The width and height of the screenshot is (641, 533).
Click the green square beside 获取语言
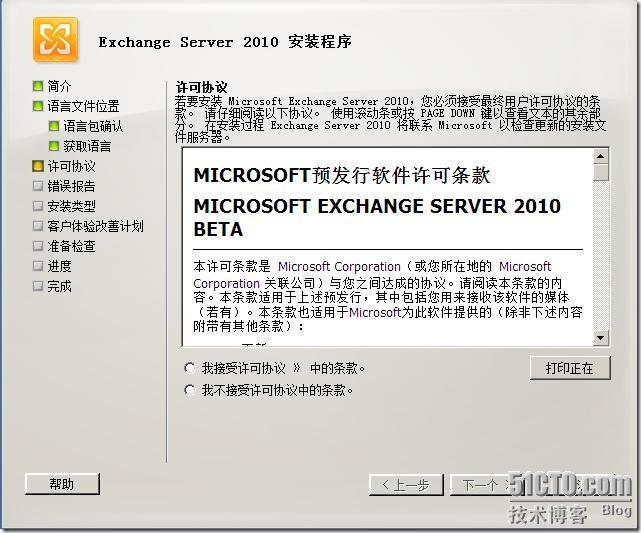pyautogui.click(x=54, y=146)
